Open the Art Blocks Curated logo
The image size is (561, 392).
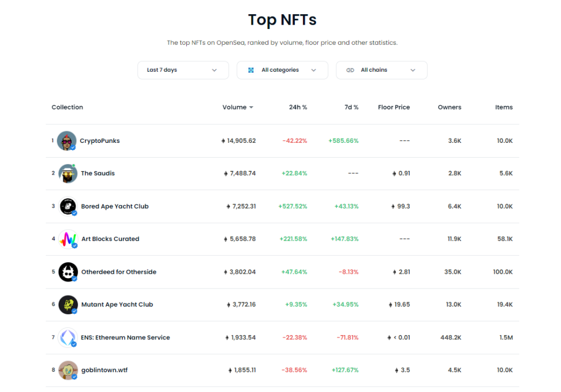[x=68, y=239]
